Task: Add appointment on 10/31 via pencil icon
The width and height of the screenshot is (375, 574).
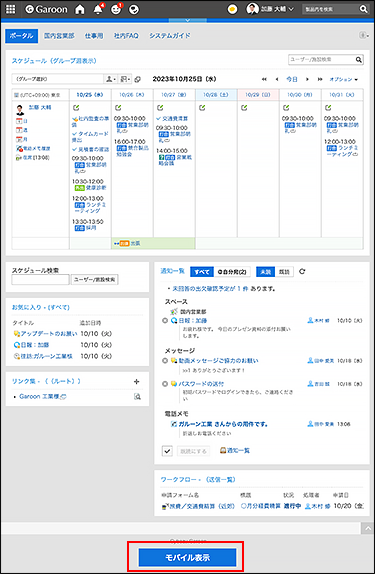Action: tap(328, 108)
